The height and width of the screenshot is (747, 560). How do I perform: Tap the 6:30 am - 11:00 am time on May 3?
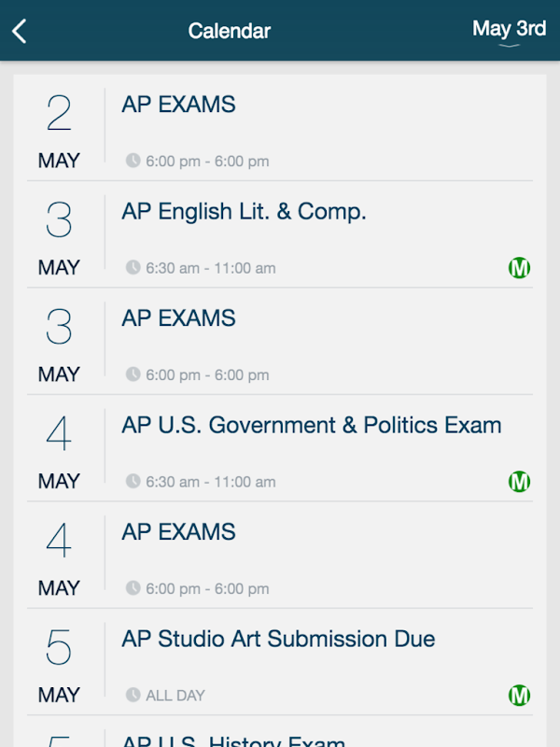pos(210,268)
